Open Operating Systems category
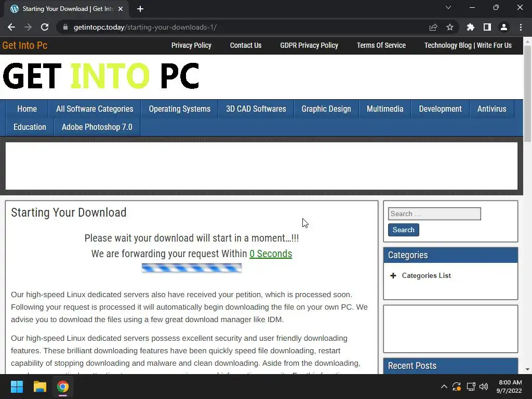 tap(179, 109)
